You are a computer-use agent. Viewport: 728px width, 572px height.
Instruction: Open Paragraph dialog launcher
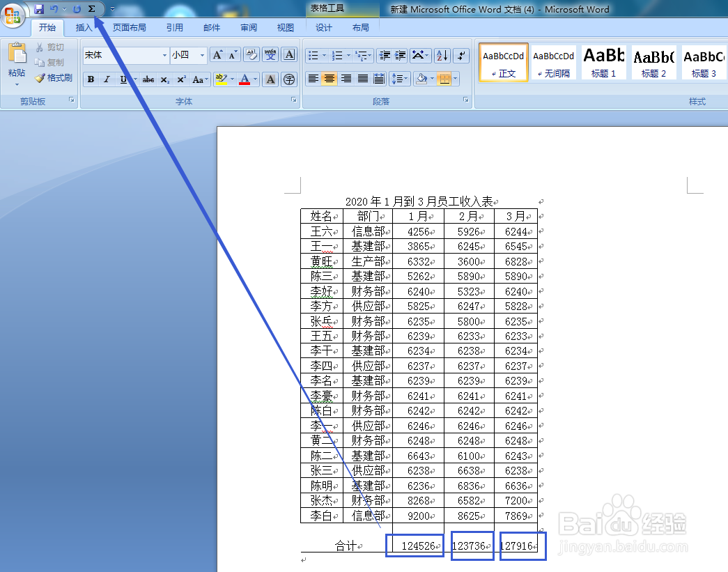[x=465, y=100]
